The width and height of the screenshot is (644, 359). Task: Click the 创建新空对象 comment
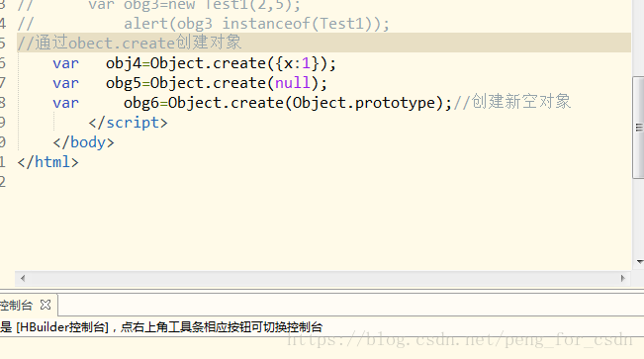coord(511,102)
